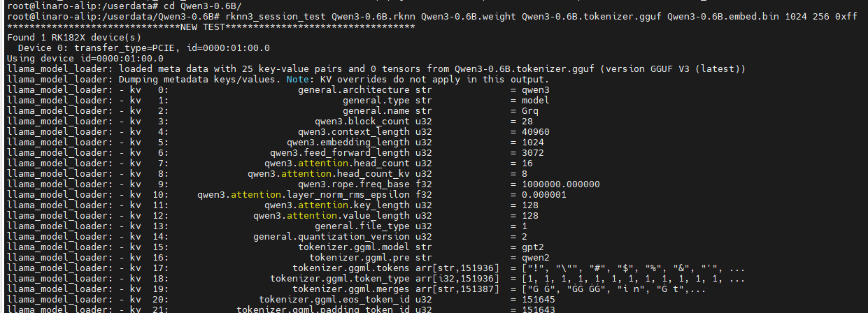This screenshot has height=313, width=868.
Task: Click the value '2' for quantization_version
Action: point(525,236)
